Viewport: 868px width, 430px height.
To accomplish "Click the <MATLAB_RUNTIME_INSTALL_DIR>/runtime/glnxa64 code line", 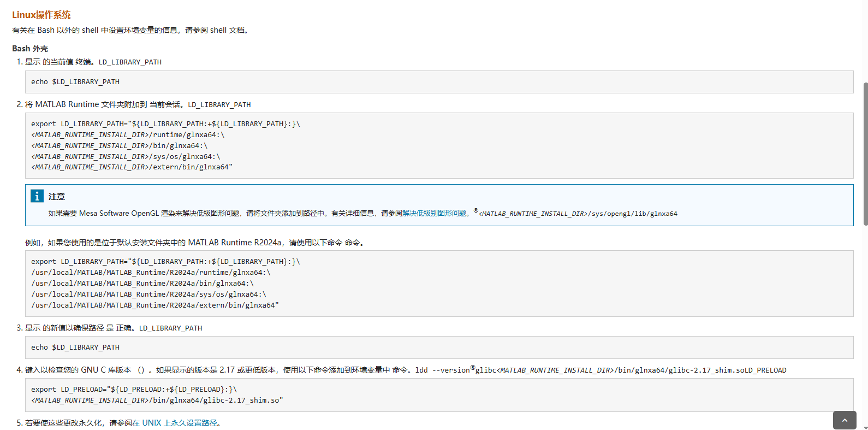I will pyautogui.click(x=128, y=135).
